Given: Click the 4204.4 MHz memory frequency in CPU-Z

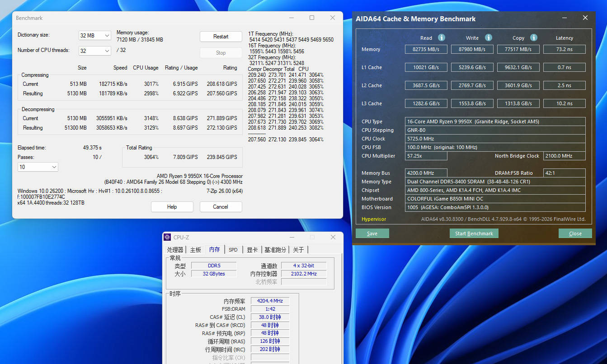Looking at the screenshot, I should pos(270,301).
